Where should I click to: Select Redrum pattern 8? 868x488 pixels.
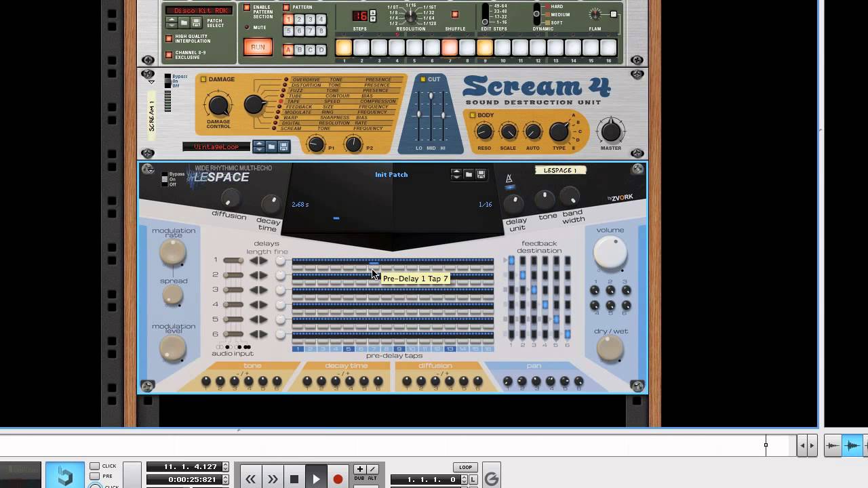(321, 31)
